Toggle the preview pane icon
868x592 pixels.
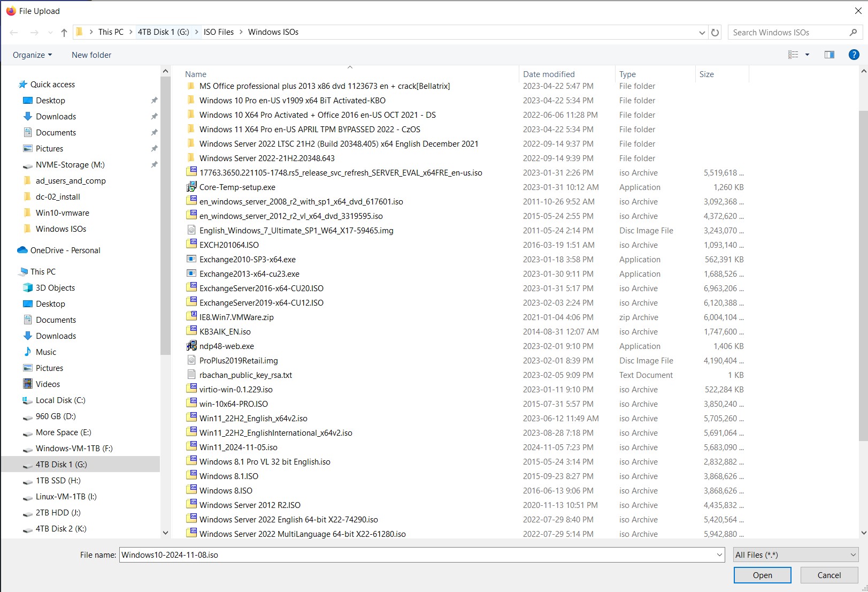tap(829, 55)
